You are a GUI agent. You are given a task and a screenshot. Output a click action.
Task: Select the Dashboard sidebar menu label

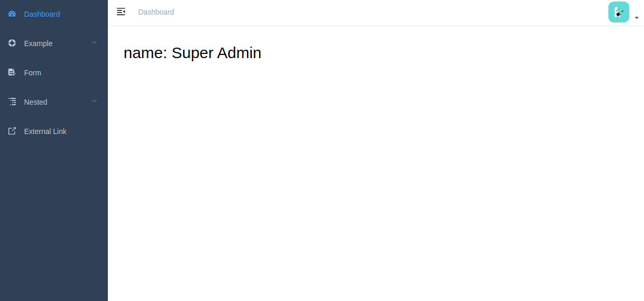42,14
